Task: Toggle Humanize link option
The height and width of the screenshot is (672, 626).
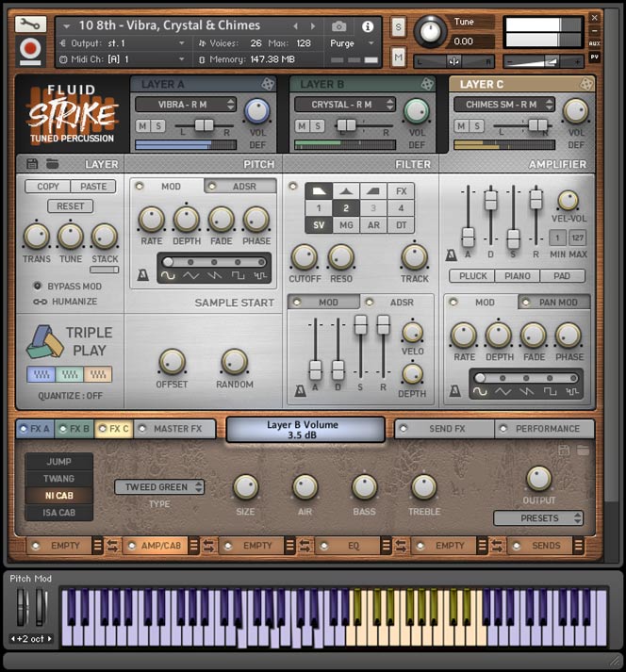Action: click(x=65, y=302)
